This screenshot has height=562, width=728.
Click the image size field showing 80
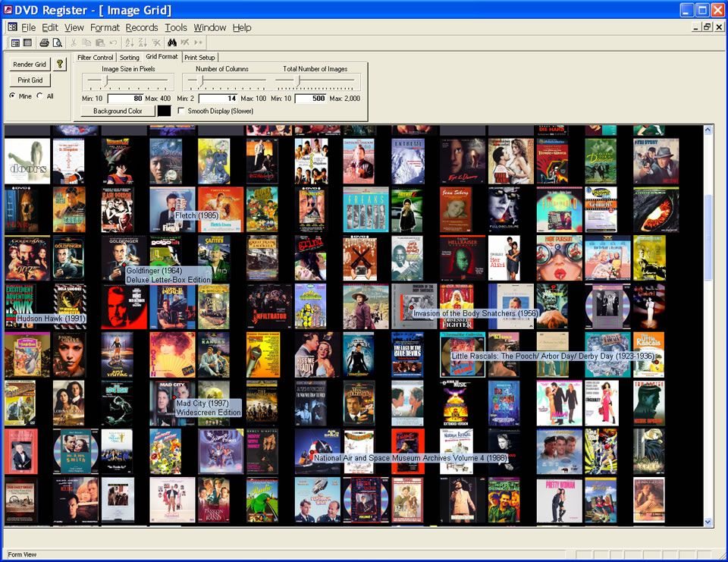point(125,99)
